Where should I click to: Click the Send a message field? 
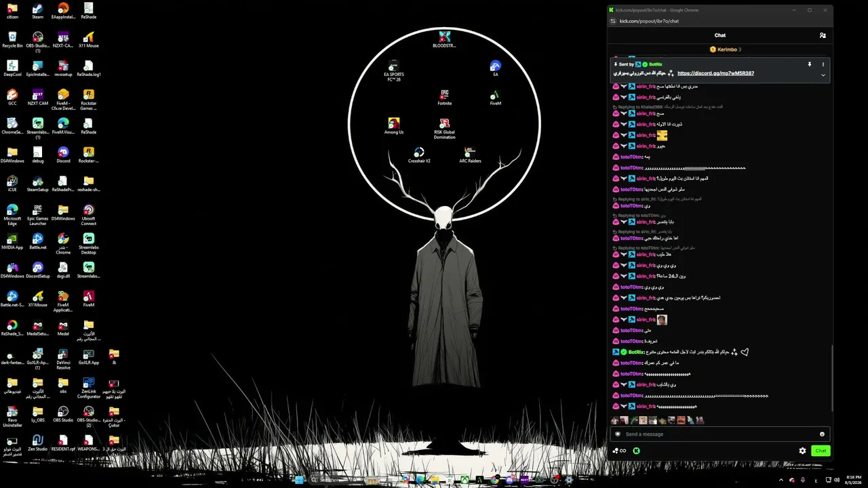720,434
